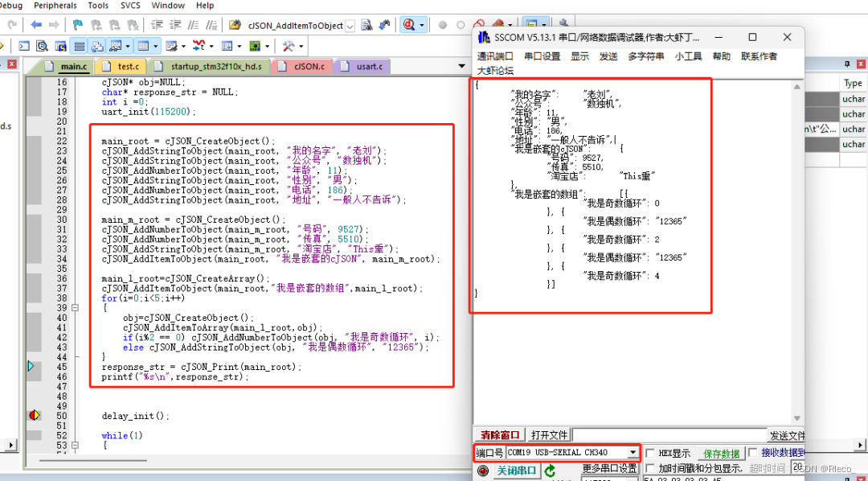Check the 接收数据到 checkbox
Screen dimensions: 868x481
(x=753, y=453)
